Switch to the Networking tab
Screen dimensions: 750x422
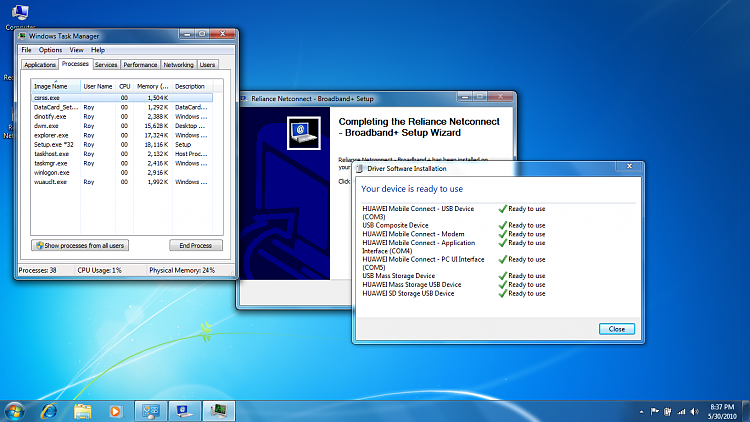tap(178, 65)
